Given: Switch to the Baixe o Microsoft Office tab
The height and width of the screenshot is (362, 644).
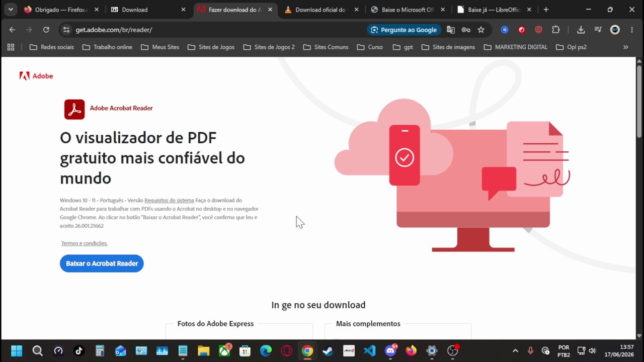Looking at the screenshot, I should [409, 10].
